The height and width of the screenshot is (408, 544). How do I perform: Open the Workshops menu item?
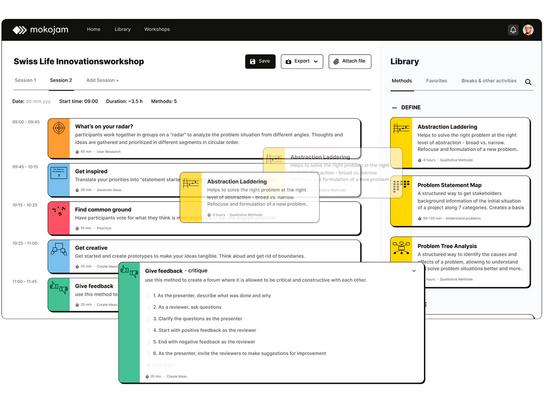pyautogui.click(x=157, y=29)
